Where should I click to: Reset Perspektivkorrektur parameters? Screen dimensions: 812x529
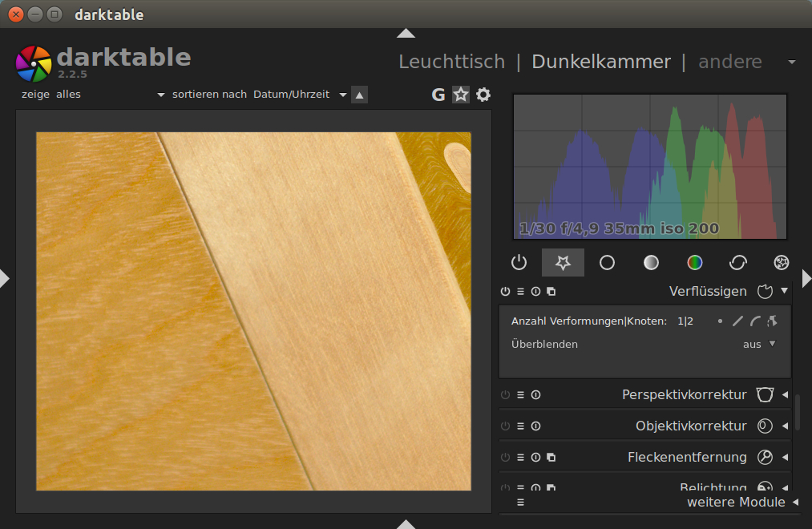(536, 395)
